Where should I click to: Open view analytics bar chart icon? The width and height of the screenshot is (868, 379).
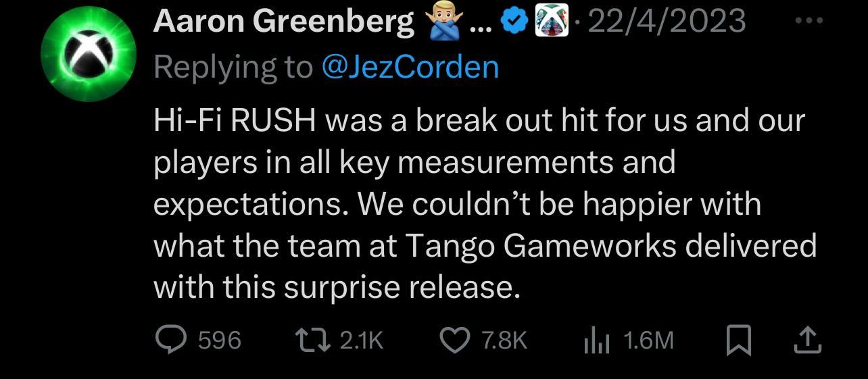click(597, 340)
